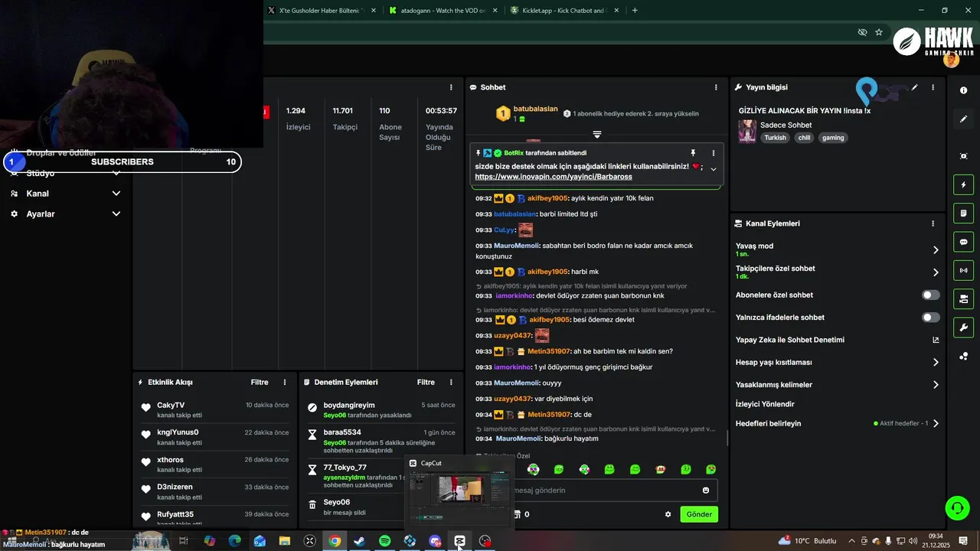
Task: Edit stream info with the Yayın bilgisi pencil
Action: (x=914, y=87)
